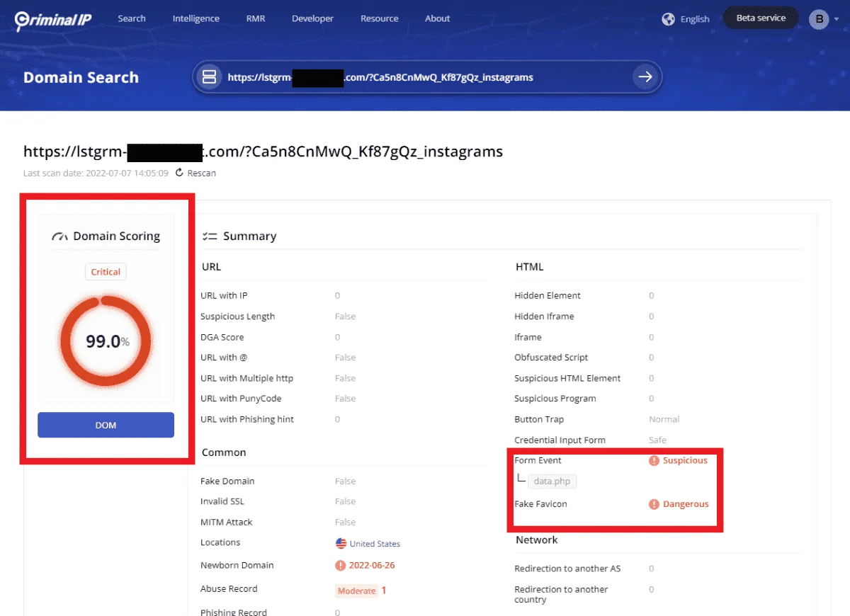
Task: Click the Invalid SSL label
Action: click(222, 501)
